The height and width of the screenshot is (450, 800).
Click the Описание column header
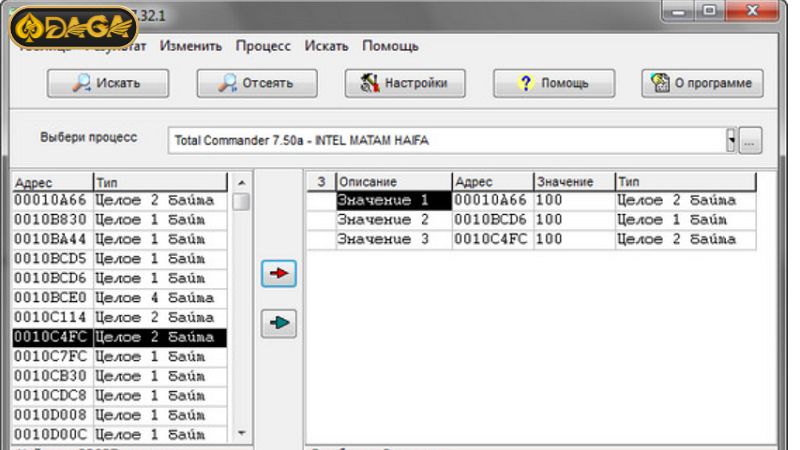click(x=394, y=182)
